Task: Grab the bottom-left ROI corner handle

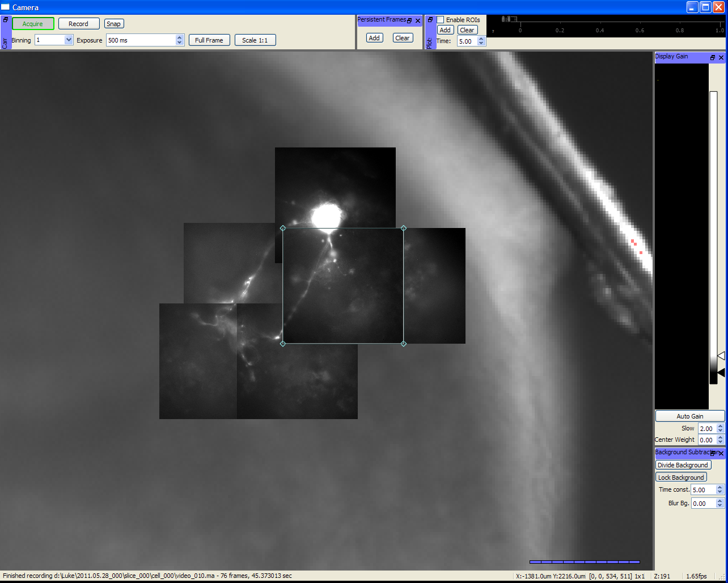Action: (x=283, y=344)
